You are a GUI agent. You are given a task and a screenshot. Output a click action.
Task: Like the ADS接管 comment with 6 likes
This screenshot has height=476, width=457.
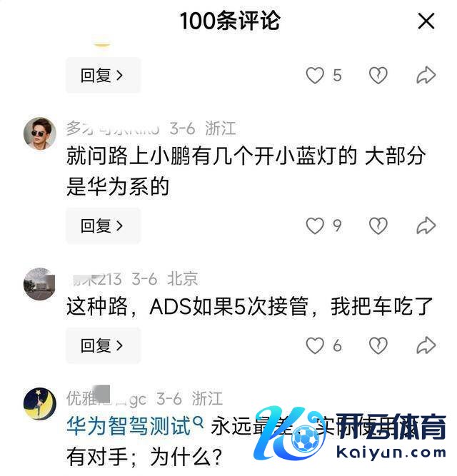click(315, 345)
